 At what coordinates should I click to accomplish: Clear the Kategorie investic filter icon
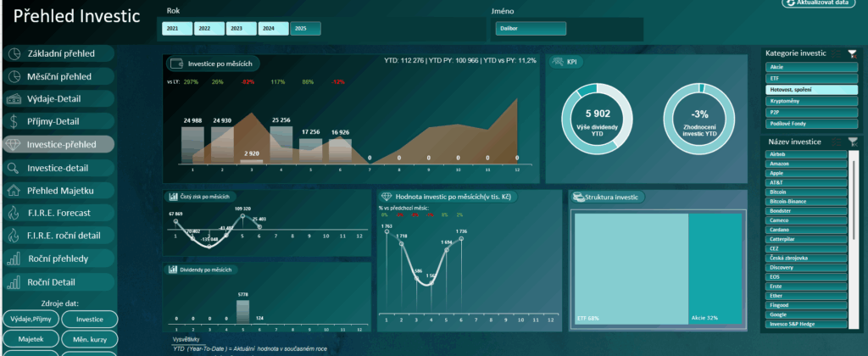point(852,53)
